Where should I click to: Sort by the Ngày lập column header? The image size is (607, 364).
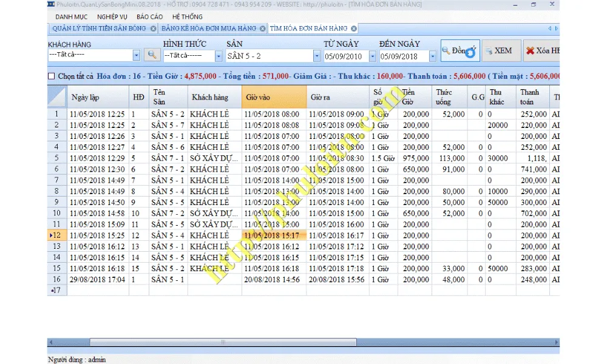coord(98,97)
